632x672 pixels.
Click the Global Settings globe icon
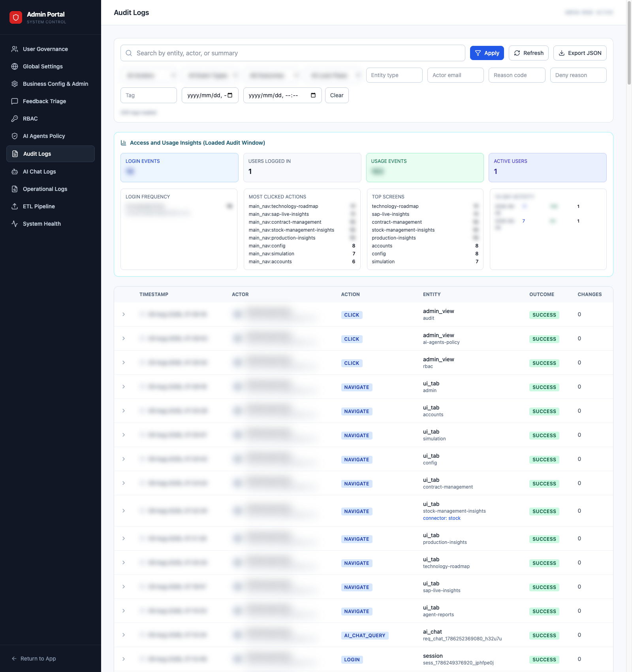pos(15,66)
